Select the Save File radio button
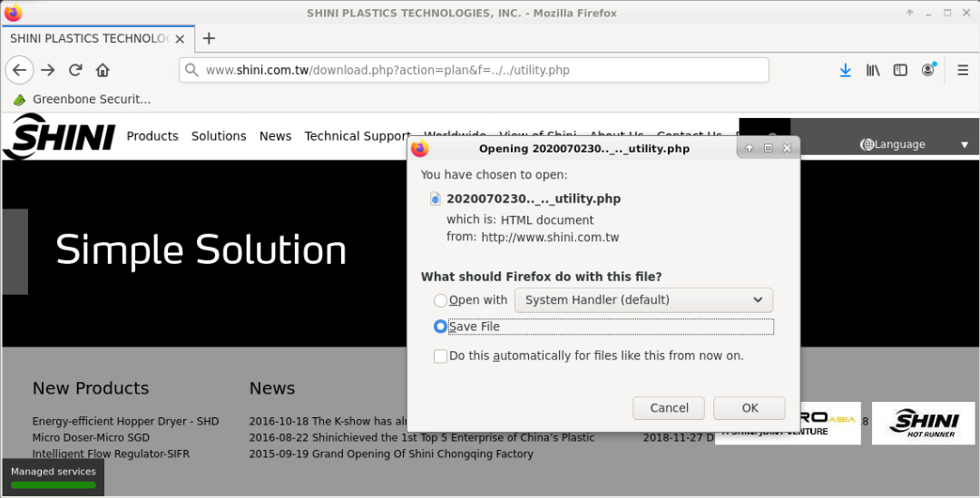This screenshot has height=498, width=980. [440, 327]
